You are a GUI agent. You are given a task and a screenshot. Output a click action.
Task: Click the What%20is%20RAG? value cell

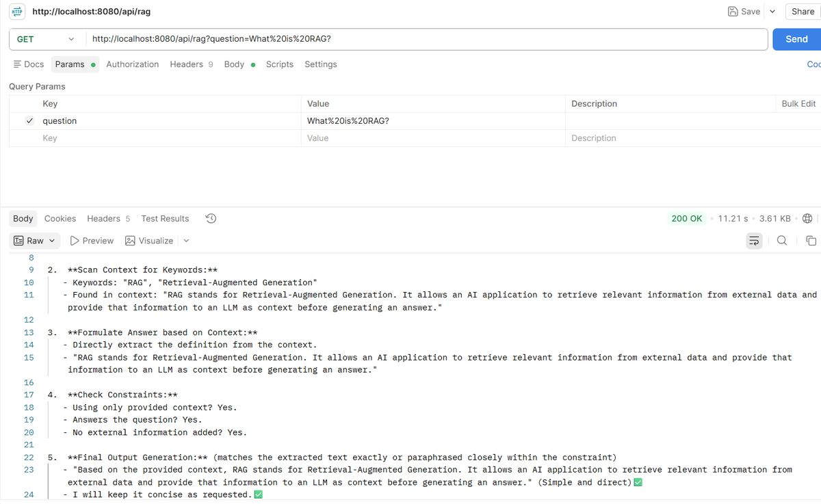point(433,121)
